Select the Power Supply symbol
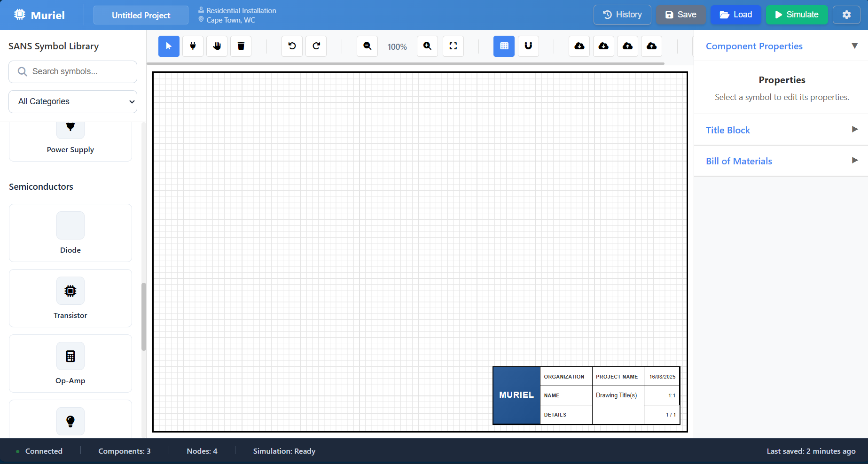 70,141
